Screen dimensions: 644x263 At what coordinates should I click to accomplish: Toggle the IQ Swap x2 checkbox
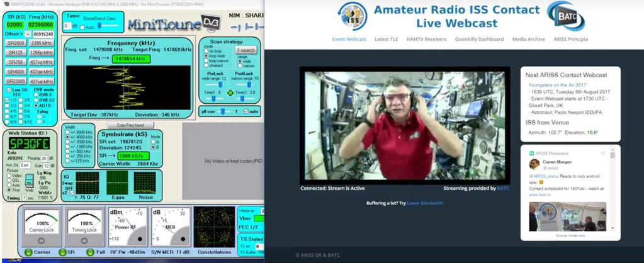pyautogui.click(x=72, y=193)
